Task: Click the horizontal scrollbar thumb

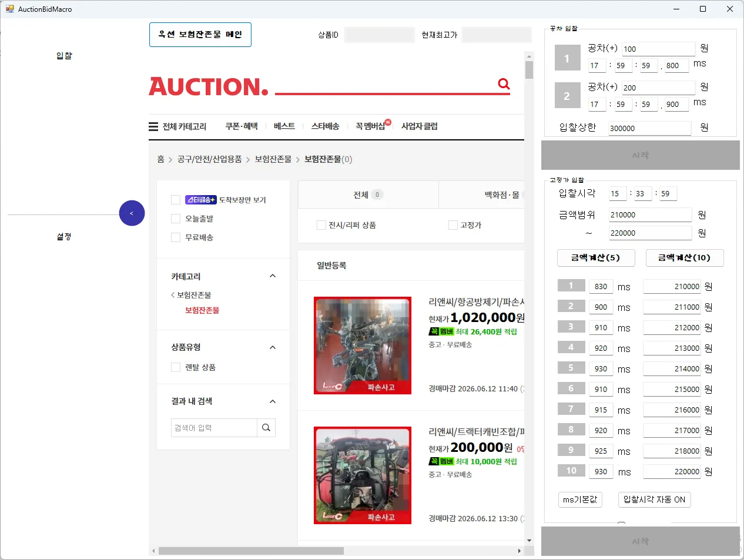Action: (x=251, y=551)
